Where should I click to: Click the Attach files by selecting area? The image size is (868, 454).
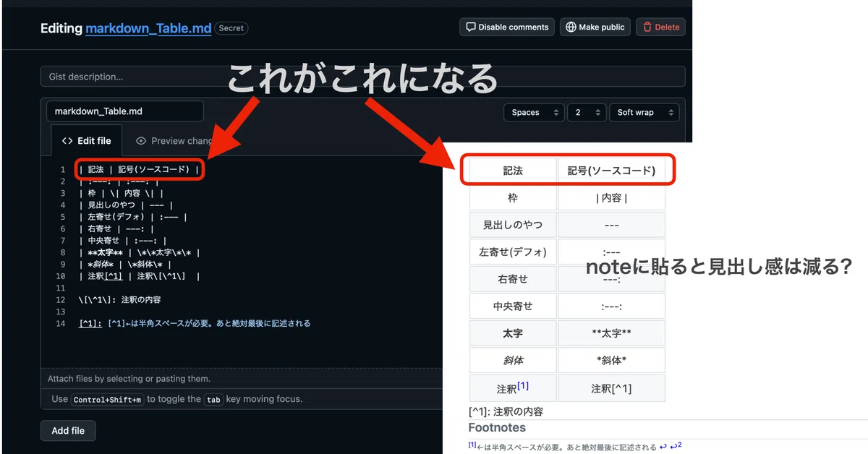[129, 378]
